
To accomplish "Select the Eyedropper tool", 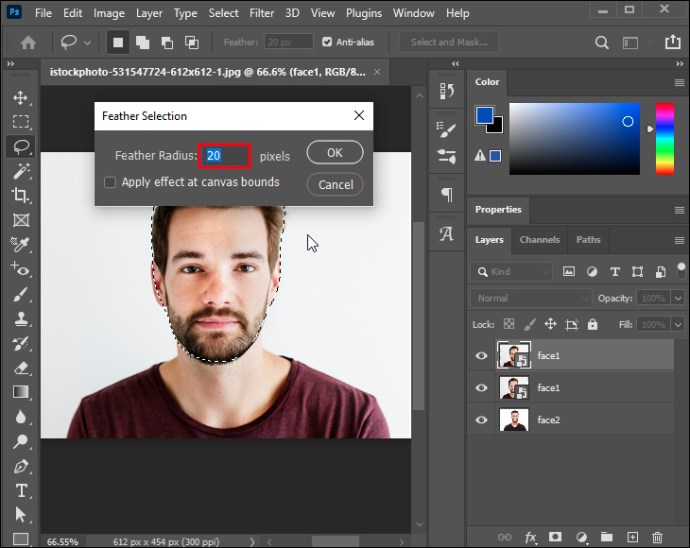I will click(x=21, y=244).
